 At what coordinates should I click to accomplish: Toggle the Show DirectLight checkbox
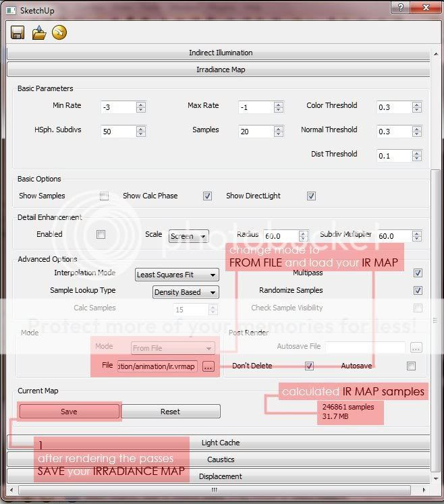click(x=311, y=196)
